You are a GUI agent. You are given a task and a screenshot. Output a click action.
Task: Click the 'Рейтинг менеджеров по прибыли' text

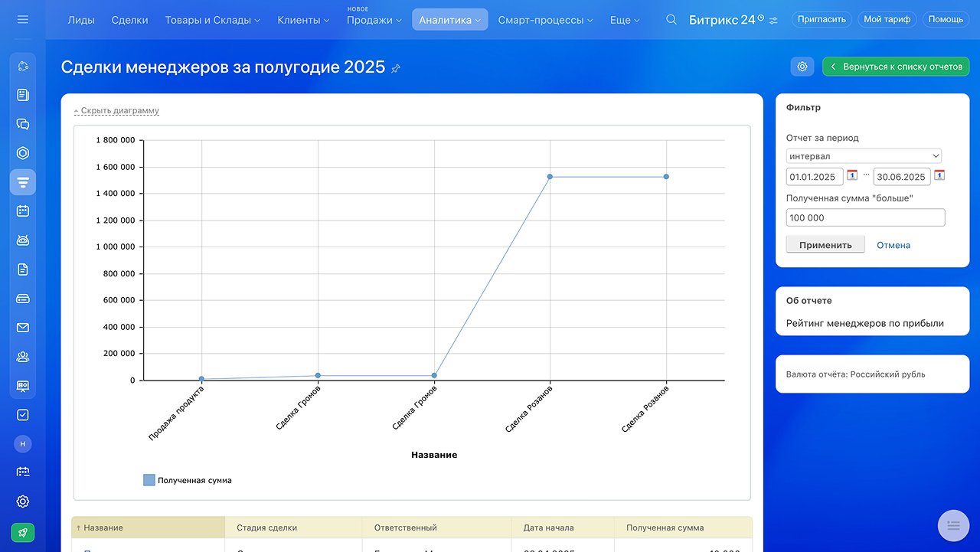[865, 323]
